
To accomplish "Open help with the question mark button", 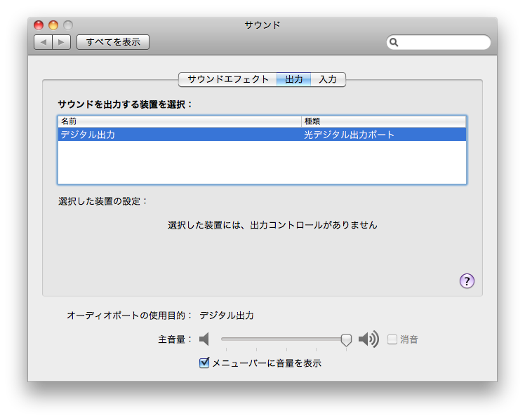I will click(467, 281).
